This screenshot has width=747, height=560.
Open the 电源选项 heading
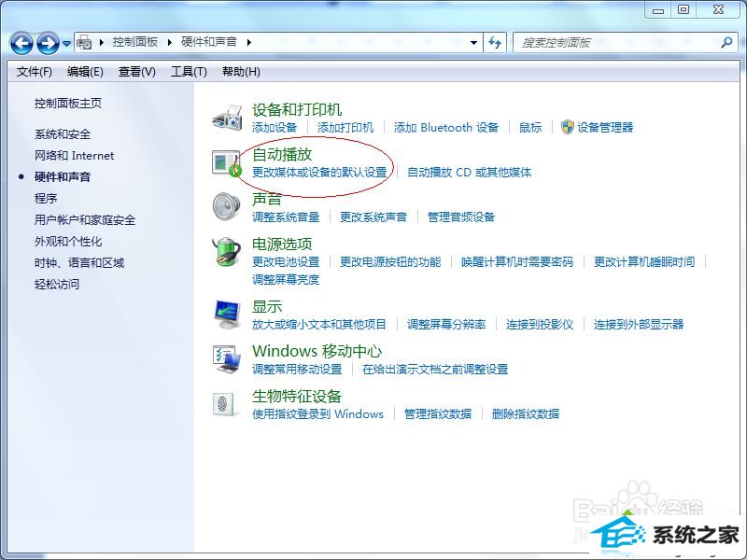pyautogui.click(x=282, y=245)
